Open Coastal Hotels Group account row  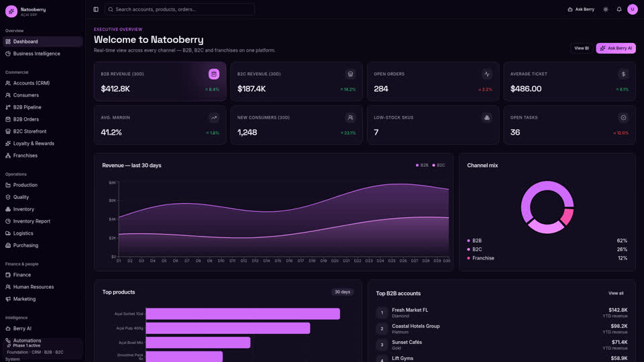coord(502,328)
